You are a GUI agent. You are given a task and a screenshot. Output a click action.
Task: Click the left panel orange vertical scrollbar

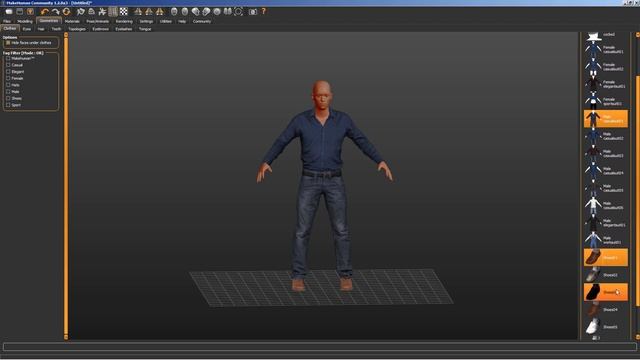(x=66, y=186)
